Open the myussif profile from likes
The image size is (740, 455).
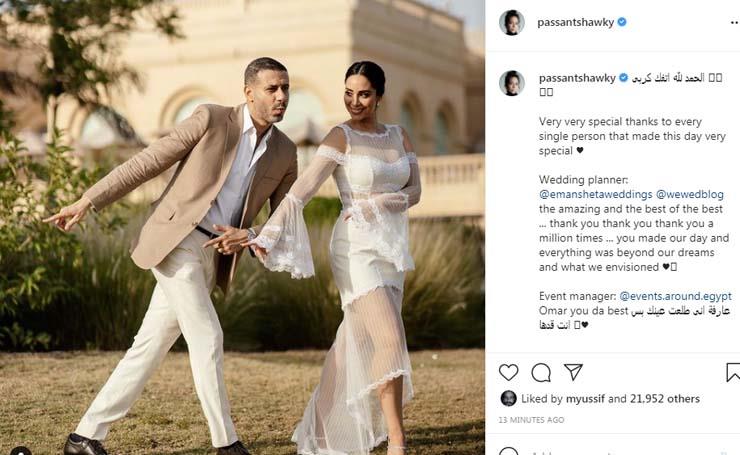click(x=585, y=399)
